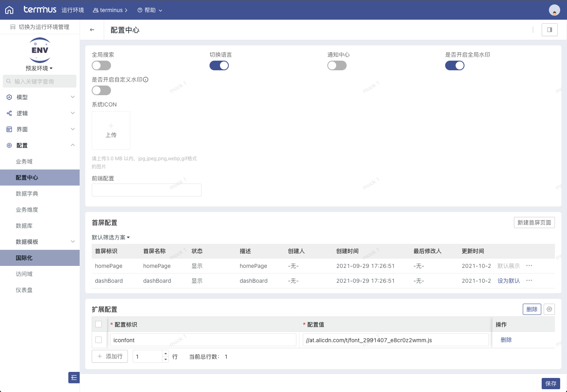Viewport: 567px width, 392px height.
Task: Open the home icon in top bar
Action: click(x=9, y=10)
